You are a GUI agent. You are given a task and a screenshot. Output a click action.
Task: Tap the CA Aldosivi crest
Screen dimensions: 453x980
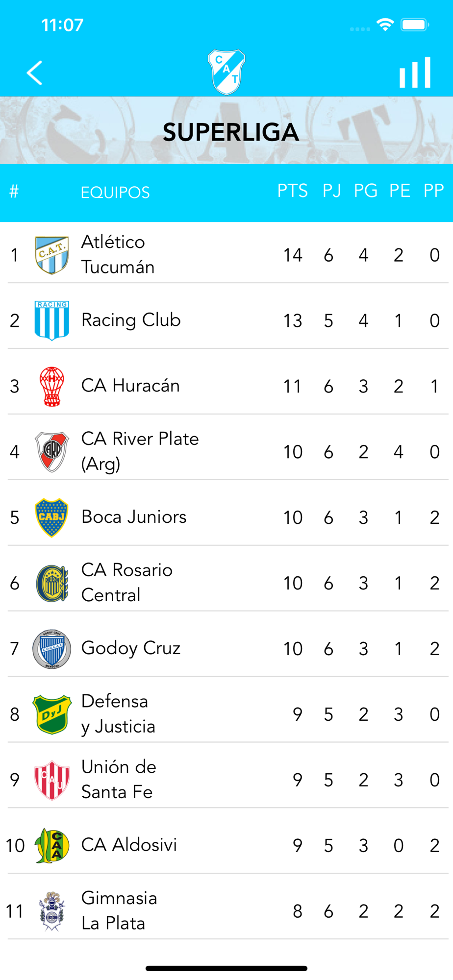[x=52, y=846]
